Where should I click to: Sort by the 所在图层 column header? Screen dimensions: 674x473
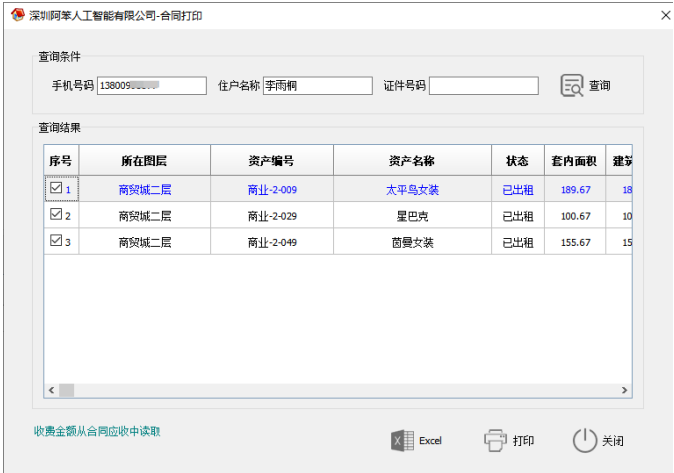click(144, 160)
